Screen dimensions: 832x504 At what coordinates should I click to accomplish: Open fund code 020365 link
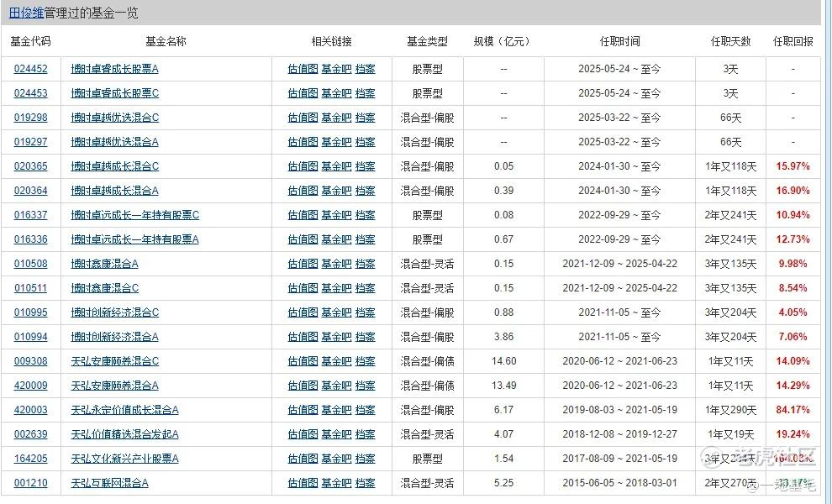click(31, 166)
